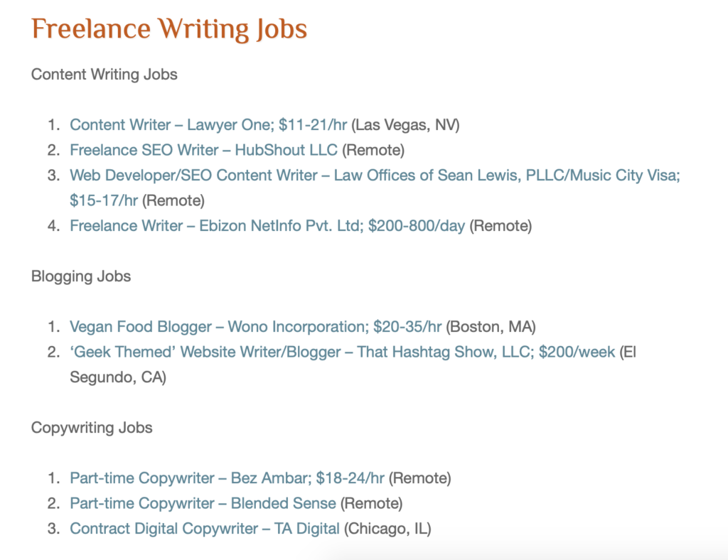Click (Remote) text after Ebizon NetInfo listing
The image size is (728, 560).
click(500, 226)
